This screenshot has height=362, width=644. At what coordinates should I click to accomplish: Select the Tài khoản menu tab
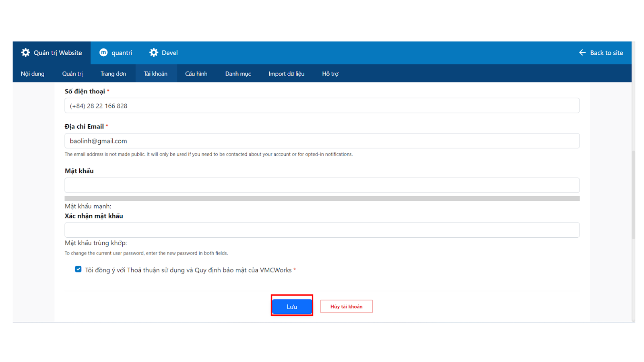(156, 74)
